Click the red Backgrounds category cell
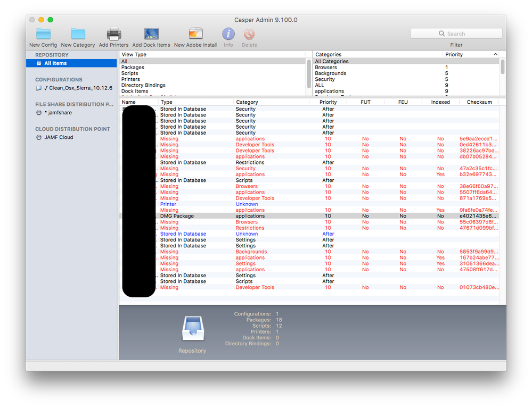The image size is (532, 408). pos(251,252)
